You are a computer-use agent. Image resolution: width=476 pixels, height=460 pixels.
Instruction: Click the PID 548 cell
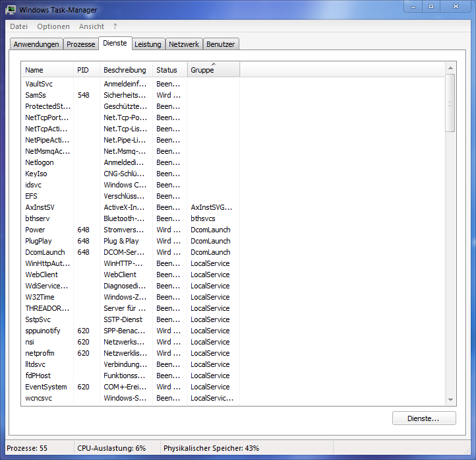coord(84,95)
